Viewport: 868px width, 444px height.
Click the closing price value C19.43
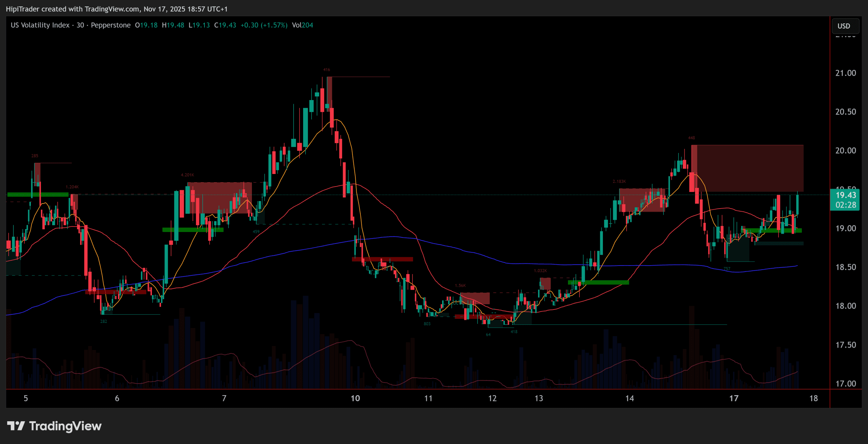[x=225, y=25]
